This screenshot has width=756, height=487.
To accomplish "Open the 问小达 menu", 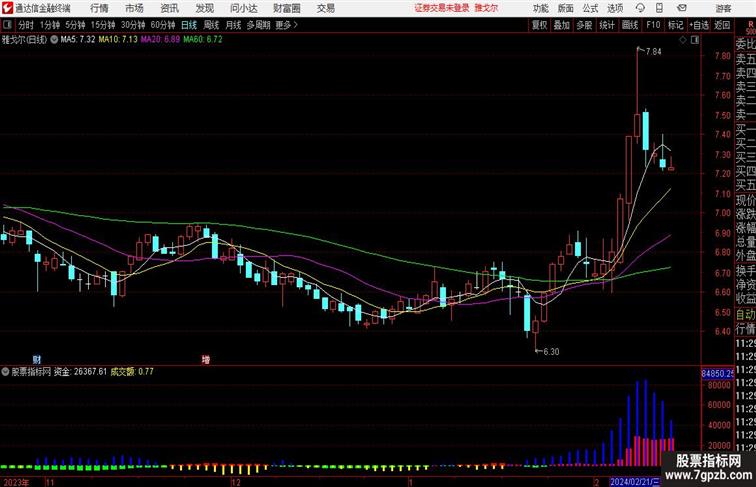I will pyautogui.click(x=243, y=8).
